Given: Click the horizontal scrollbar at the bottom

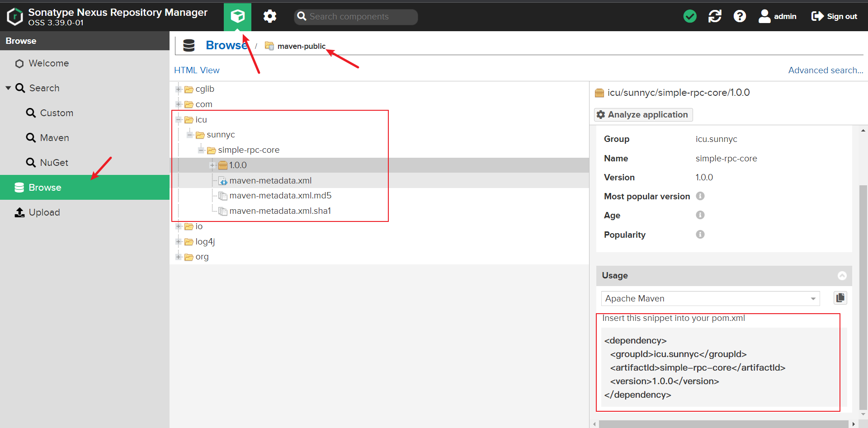Looking at the screenshot, I should (723, 424).
